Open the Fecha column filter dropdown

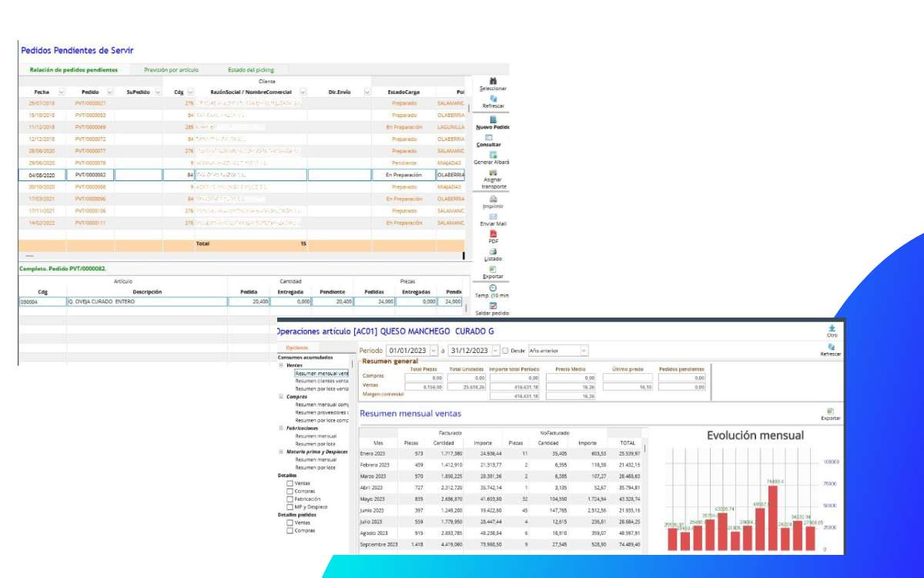61,92
